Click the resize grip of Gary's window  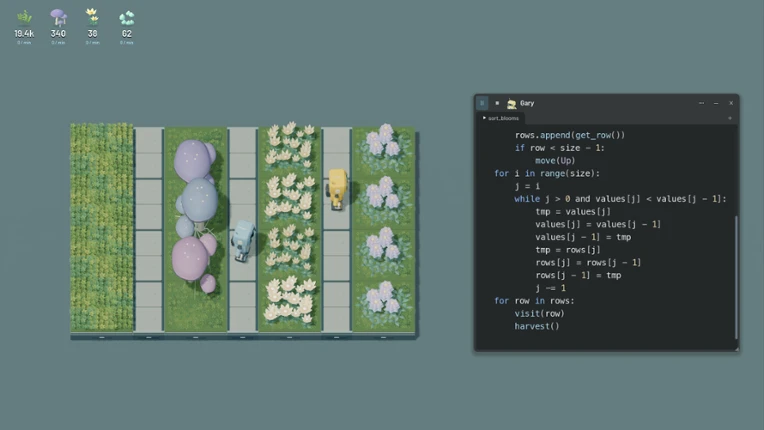pos(736,348)
